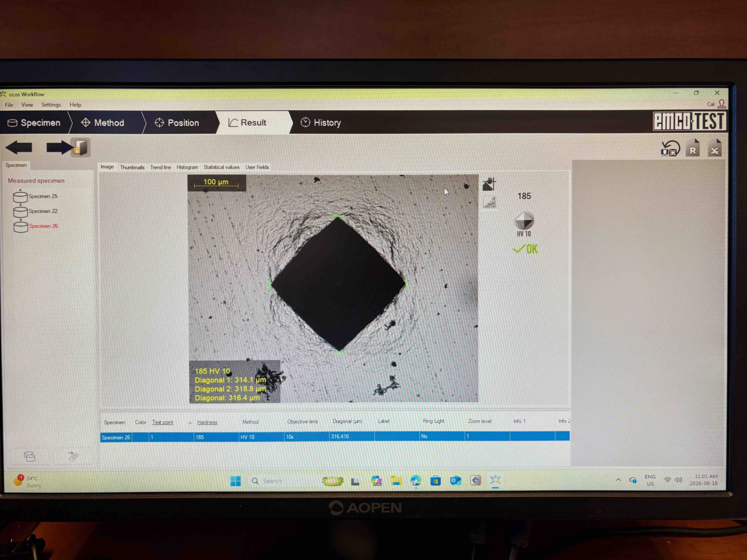The height and width of the screenshot is (560, 747).
Task: Click the specimen transfer arrow icon at bottom left
Action: tap(73, 456)
